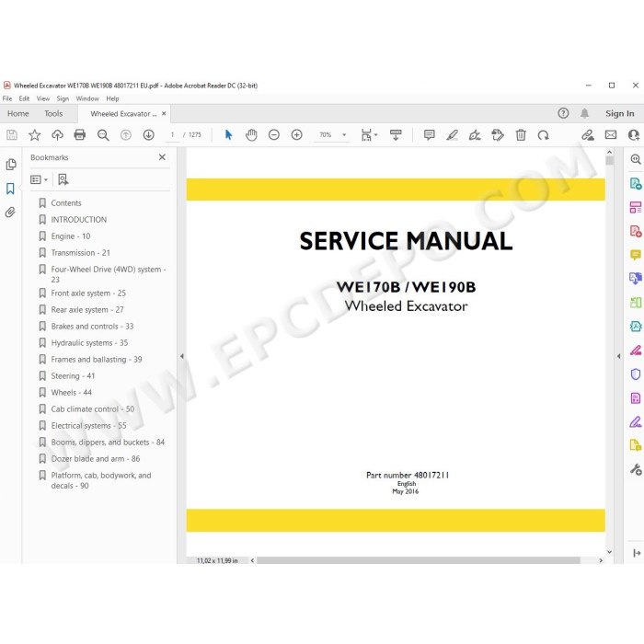Save the file using the floppy disk icon
The image size is (644, 644).
(12, 134)
